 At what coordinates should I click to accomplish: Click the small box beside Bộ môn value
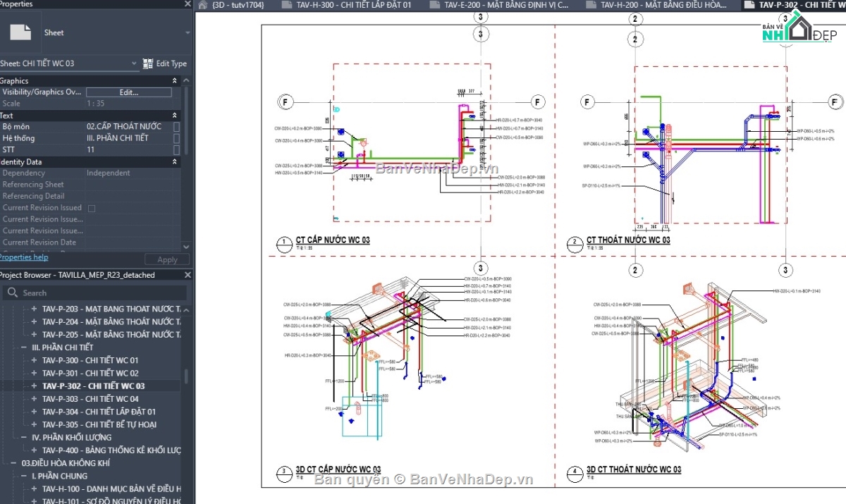click(176, 127)
